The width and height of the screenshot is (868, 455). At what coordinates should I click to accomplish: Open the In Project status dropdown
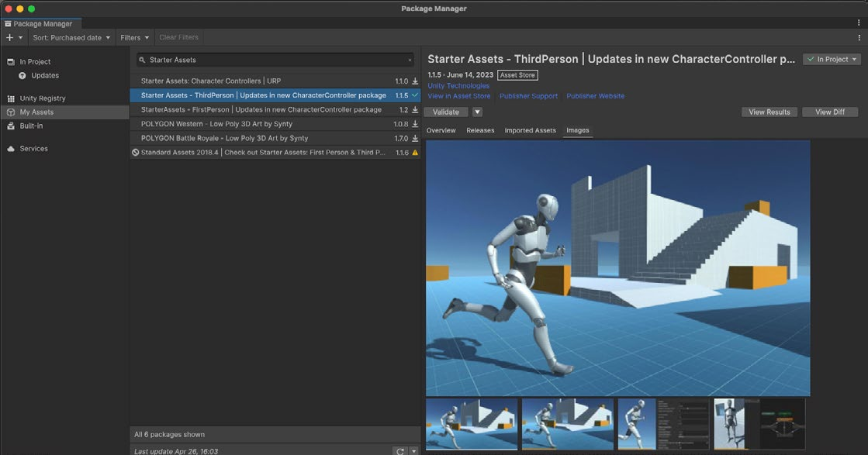pos(832,59)
